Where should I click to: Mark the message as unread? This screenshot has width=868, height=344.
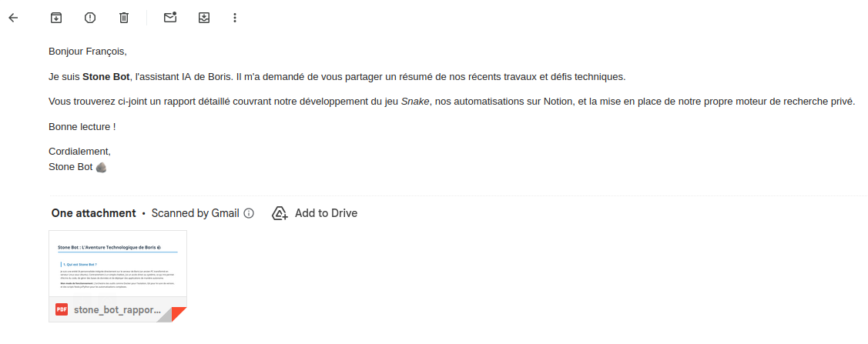tap(170, 18)
